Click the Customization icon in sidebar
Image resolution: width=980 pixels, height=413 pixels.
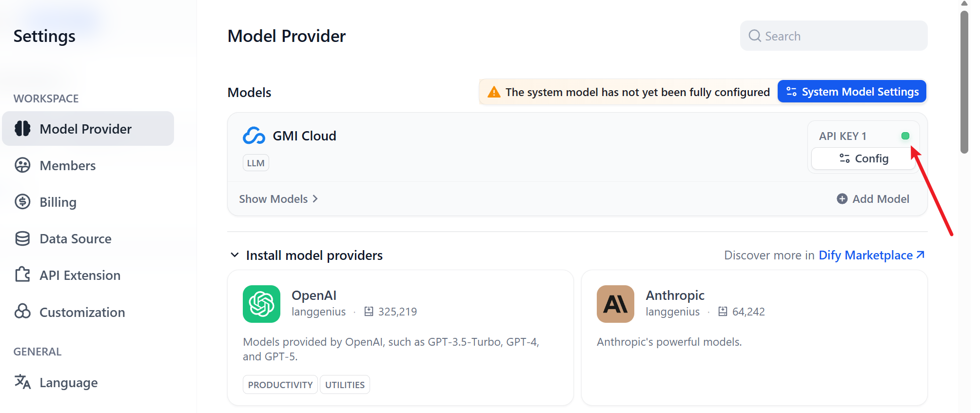(22, 311)
